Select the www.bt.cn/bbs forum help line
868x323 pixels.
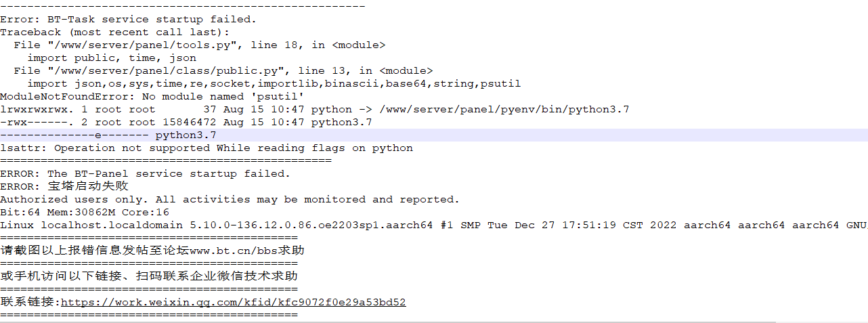[152, 251]
